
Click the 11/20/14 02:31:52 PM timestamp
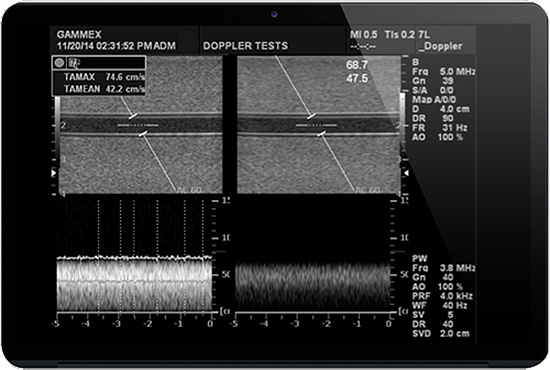(104, 46)
